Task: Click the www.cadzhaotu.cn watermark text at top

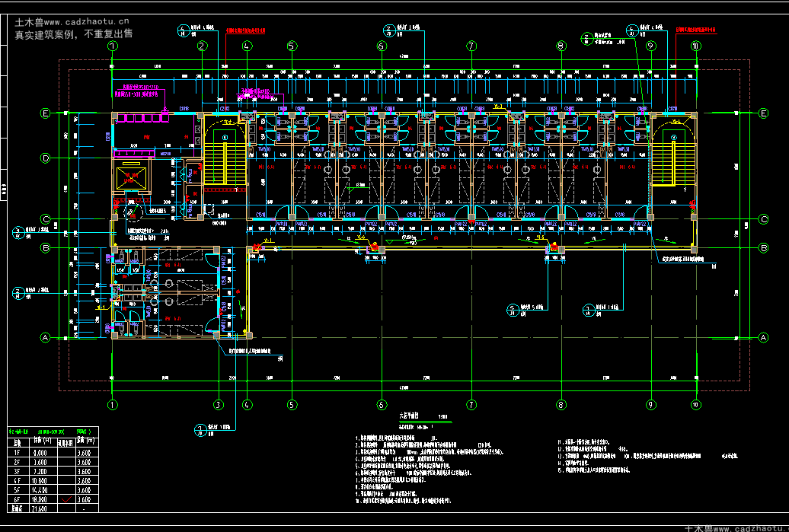Action: pyautogui.click(x=87, y=21)
